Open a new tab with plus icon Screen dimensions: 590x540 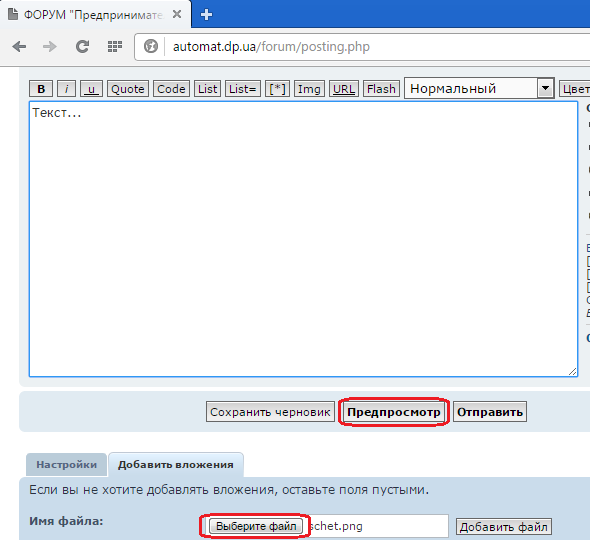206,15
